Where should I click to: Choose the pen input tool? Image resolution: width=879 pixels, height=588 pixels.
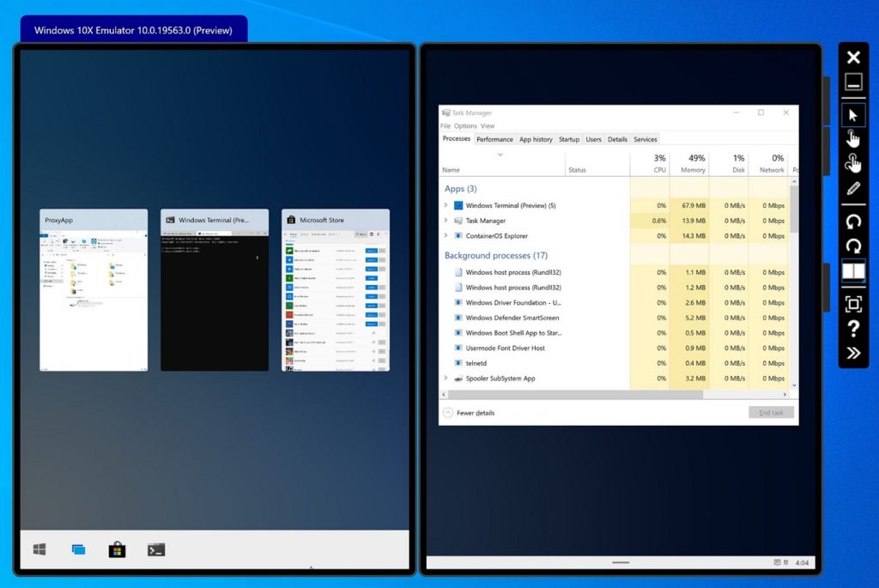[x=852, y=187]
